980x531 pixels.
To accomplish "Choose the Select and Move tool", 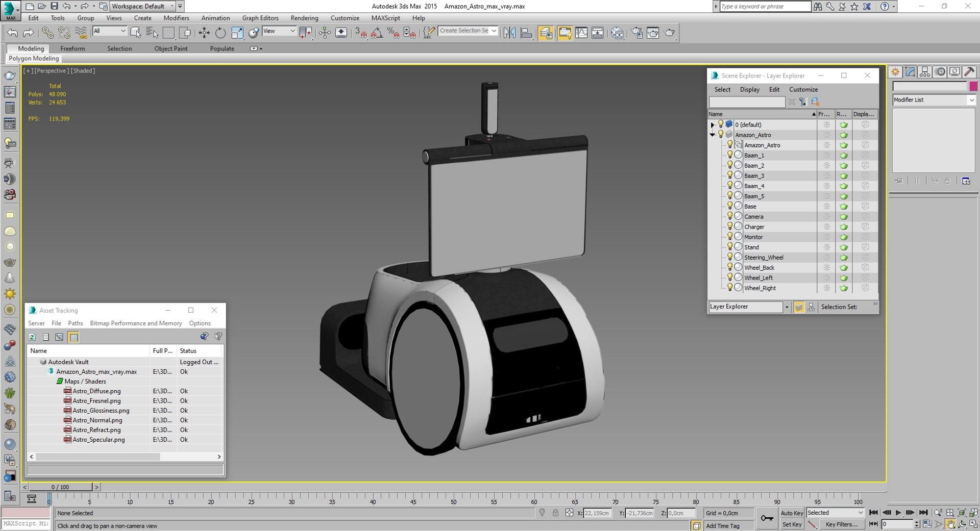I will [x=204, y=33].
